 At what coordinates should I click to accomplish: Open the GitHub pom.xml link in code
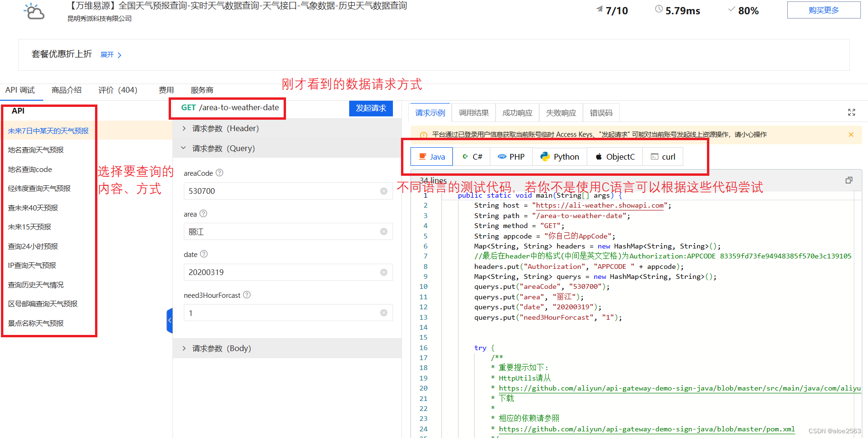point(647,429)
